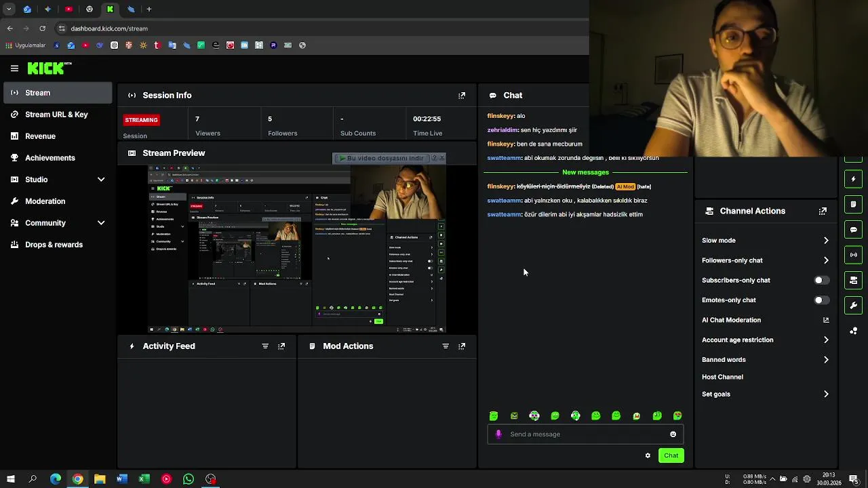Toggle Emotes-only chat switch
The width and height of the screenshot is (868, 488).
click(x=821, y=300)
